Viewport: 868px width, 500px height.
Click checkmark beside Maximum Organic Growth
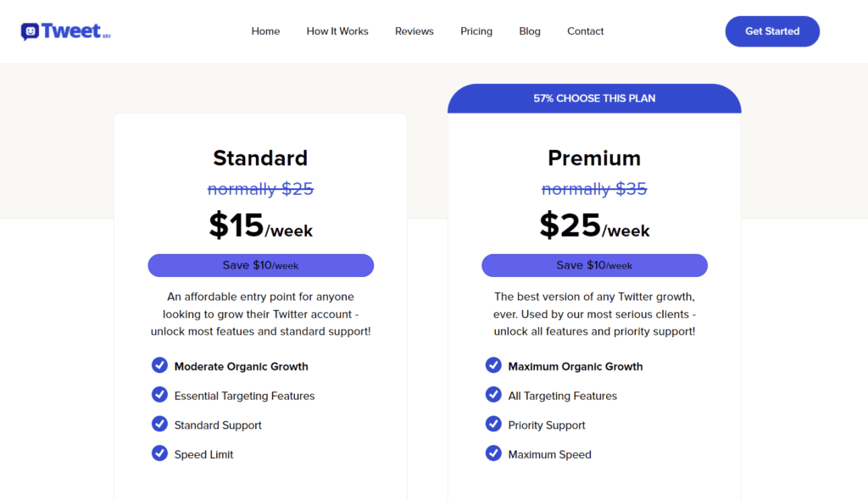click(x=493, y=365)
